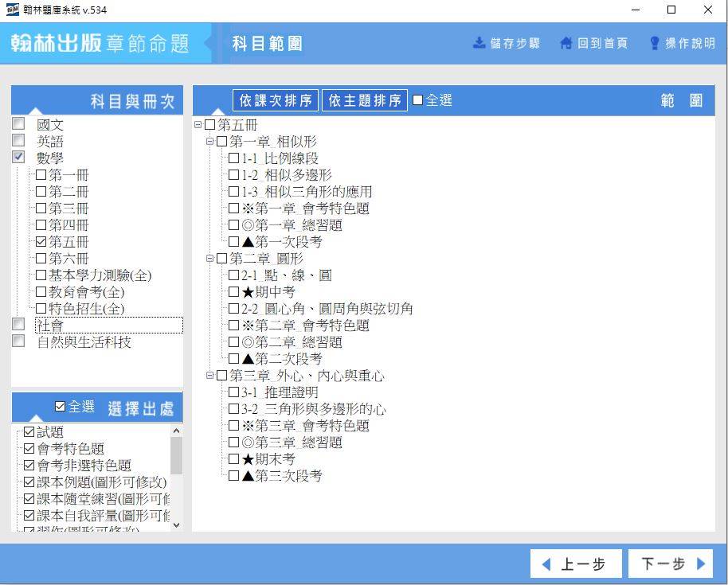Uncheck the 數學 subject checkbox
728x585 pixels.
click(x=18, y=157)
